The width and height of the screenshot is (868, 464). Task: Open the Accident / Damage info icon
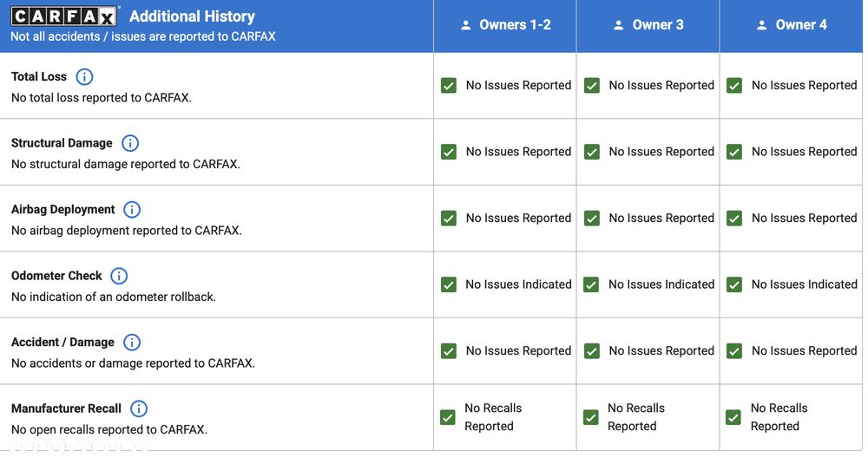click(132, 343)
